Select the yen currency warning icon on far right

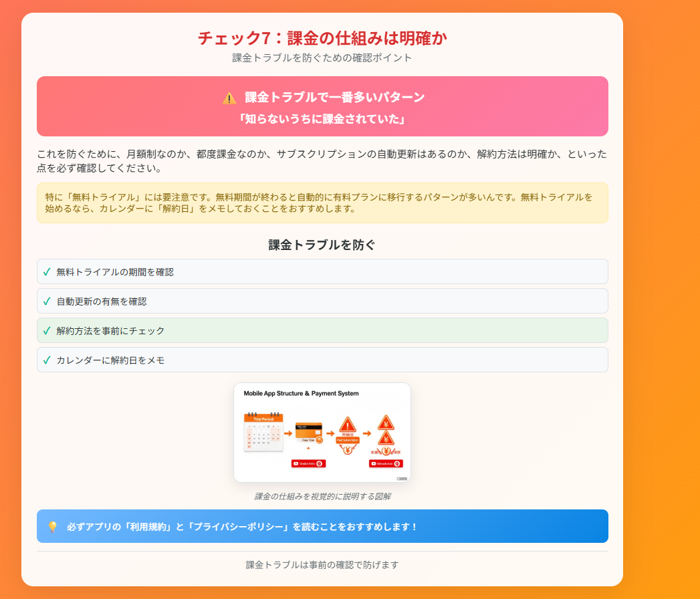click(386, 424)
